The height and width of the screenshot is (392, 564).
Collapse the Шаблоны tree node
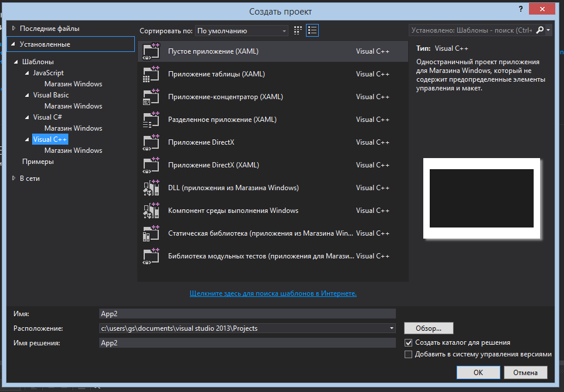(x=16, y=62)
